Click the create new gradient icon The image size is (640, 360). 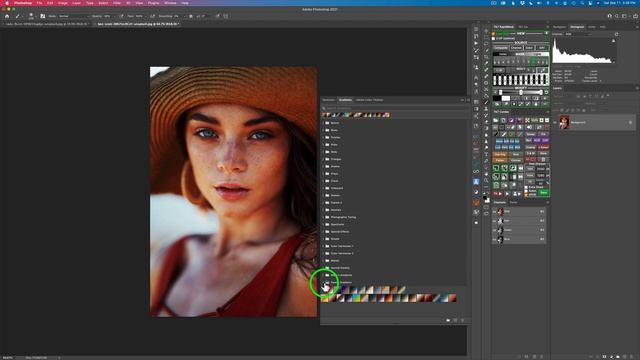456,320
